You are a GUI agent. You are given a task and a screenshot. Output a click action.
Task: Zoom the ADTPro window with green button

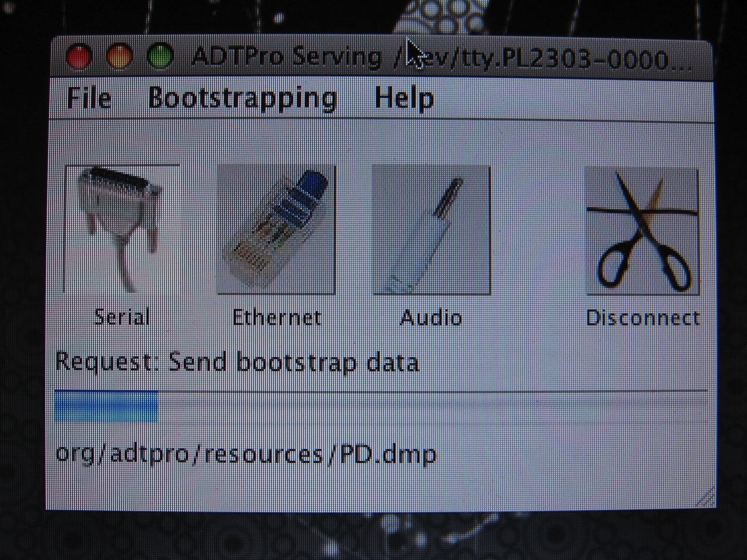tap(160, 57)
